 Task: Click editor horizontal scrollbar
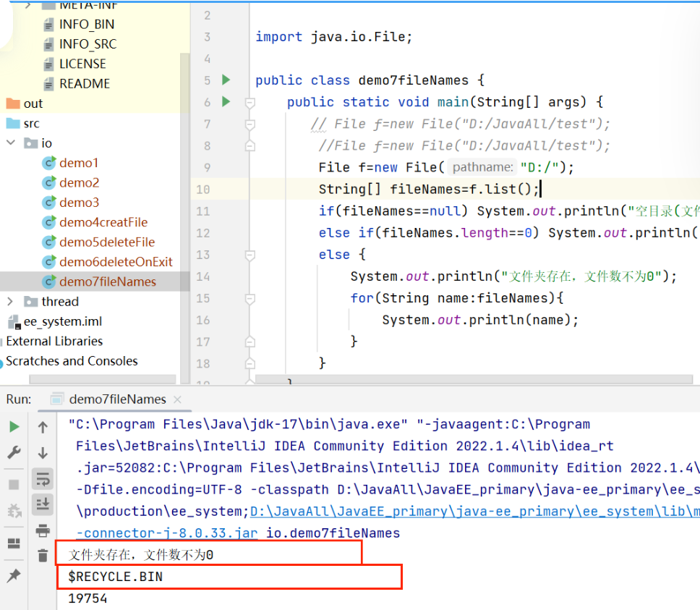click(474, 380)
